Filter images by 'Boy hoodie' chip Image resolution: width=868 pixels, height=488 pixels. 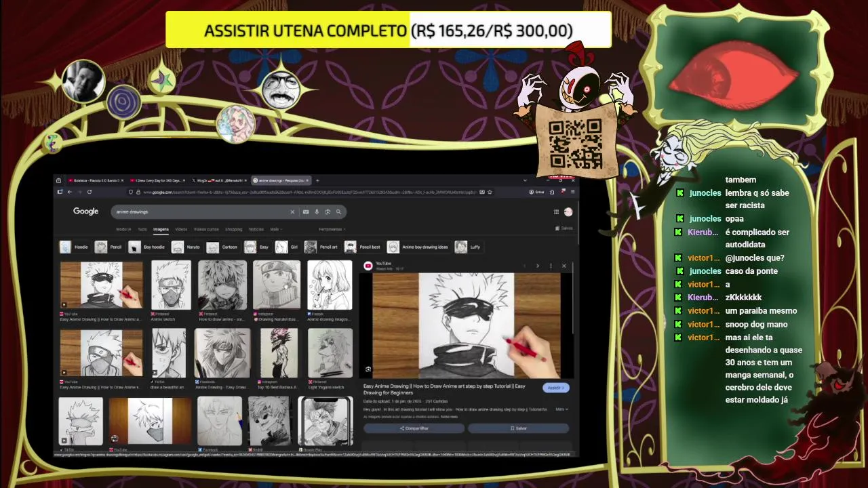click(147, 247)
